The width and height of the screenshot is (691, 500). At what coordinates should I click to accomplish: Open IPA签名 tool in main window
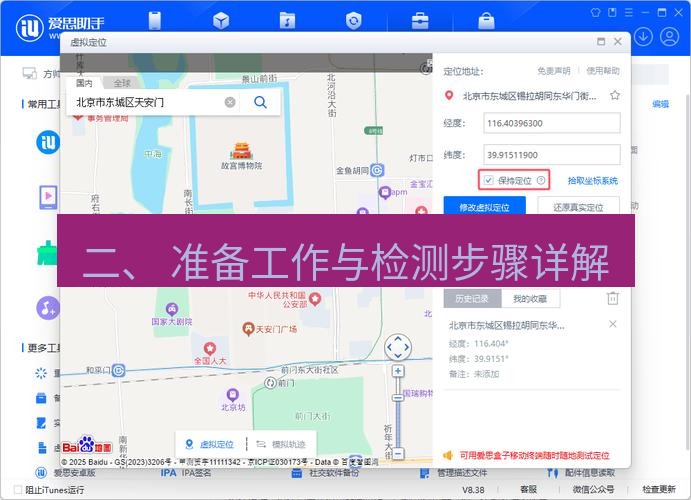point(186,473)
